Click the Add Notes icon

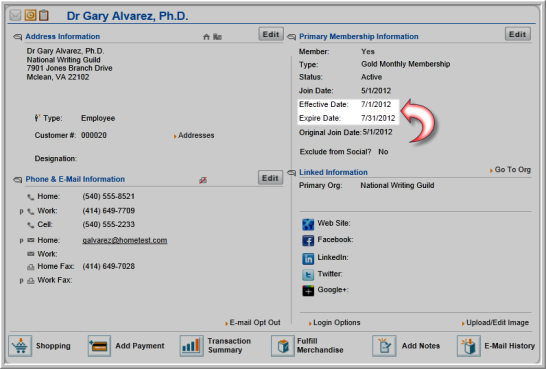click(x=384, y=346)
